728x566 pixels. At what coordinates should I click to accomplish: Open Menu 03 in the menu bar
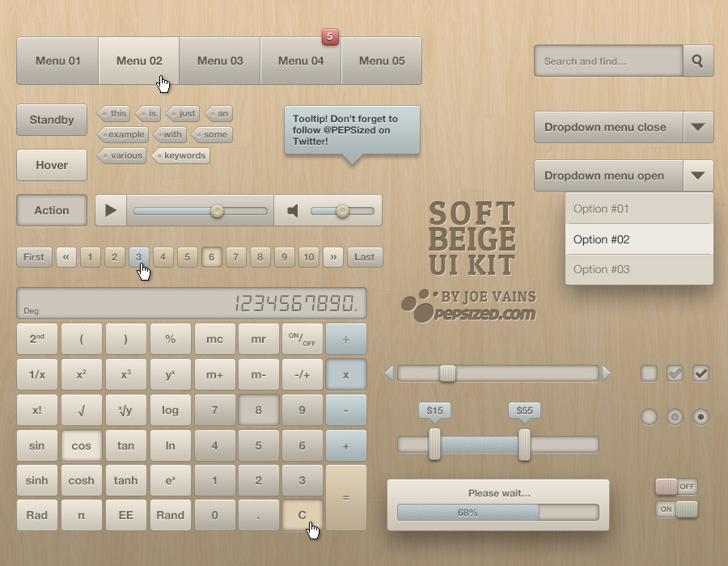[220, 61]
